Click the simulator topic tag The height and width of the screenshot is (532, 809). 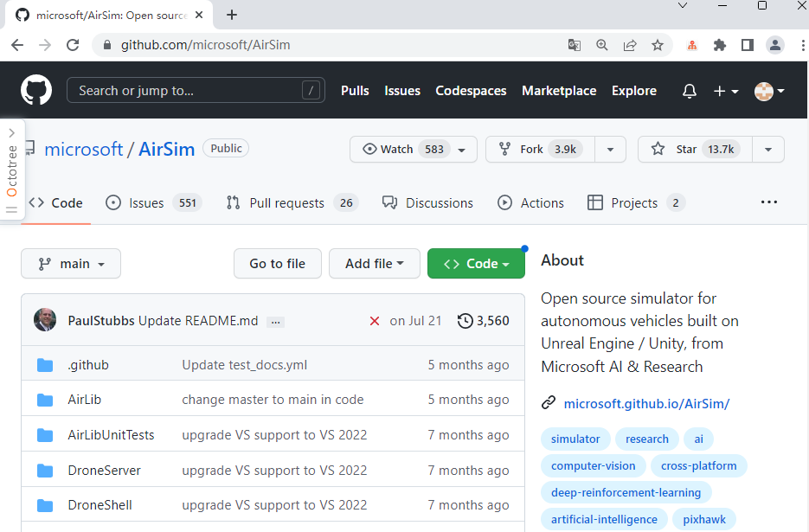click(x=575, y=439)
